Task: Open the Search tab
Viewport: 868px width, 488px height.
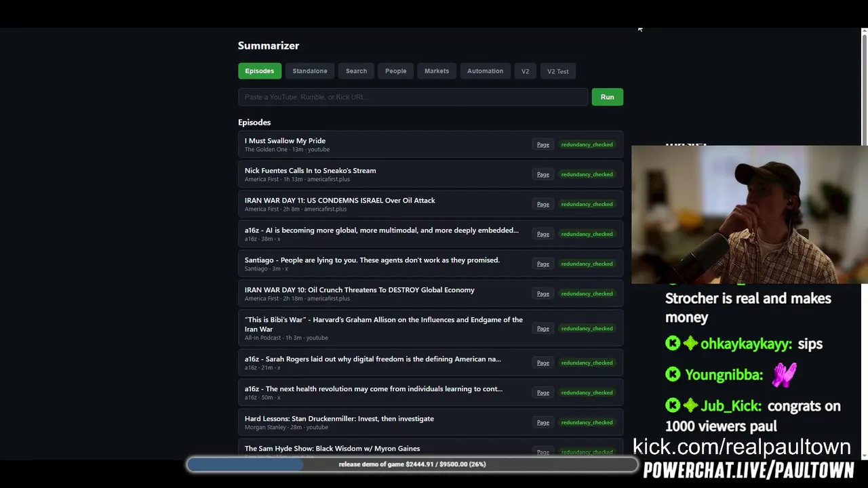Action: 356,71
